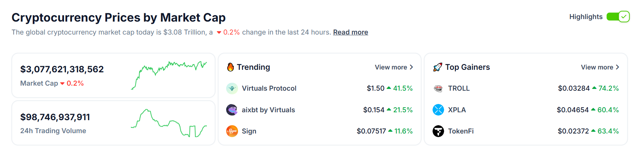644x154 pixels.
Task: Click the XPLA coin logo
Action: [x=438, y=110]
